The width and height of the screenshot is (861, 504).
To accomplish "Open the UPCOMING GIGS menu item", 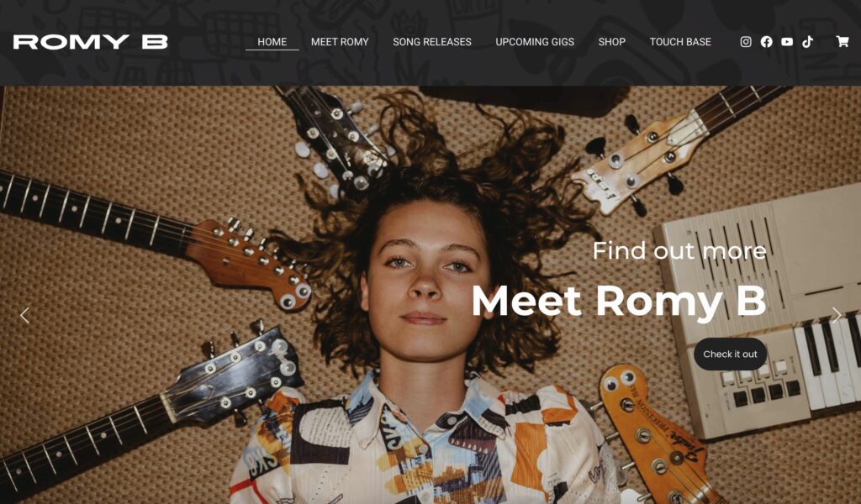I will pyautogui.click(x=535, y=42).
